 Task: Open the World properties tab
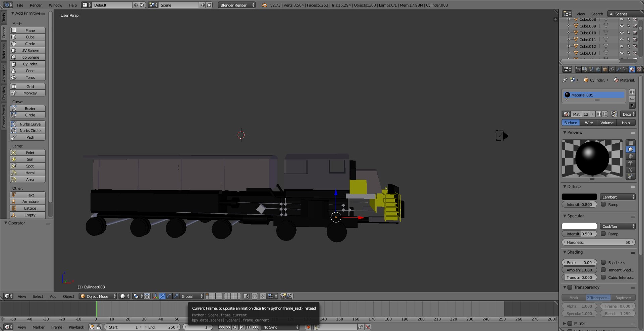(598, 69)
